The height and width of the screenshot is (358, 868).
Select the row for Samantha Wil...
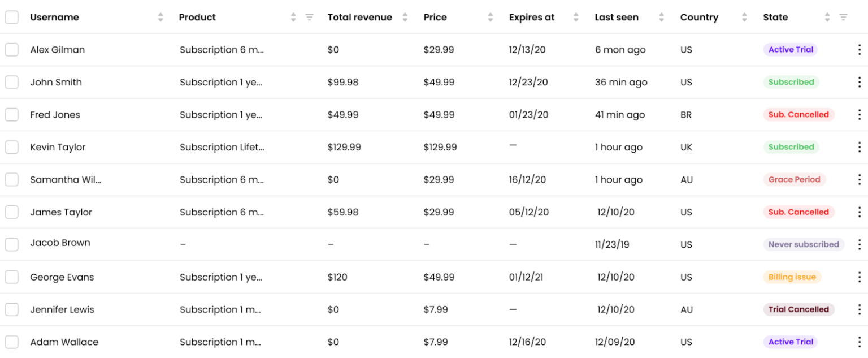[11, 179]
